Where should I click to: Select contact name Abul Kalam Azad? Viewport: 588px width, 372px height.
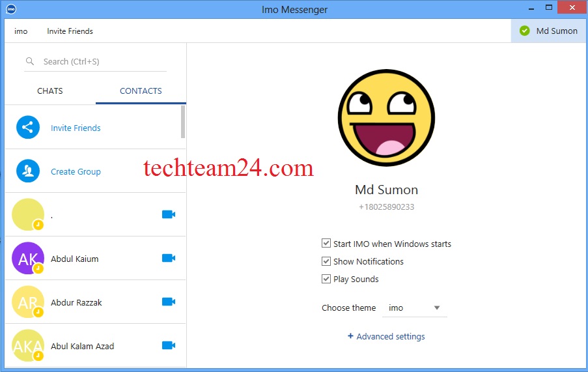[82, 346]
